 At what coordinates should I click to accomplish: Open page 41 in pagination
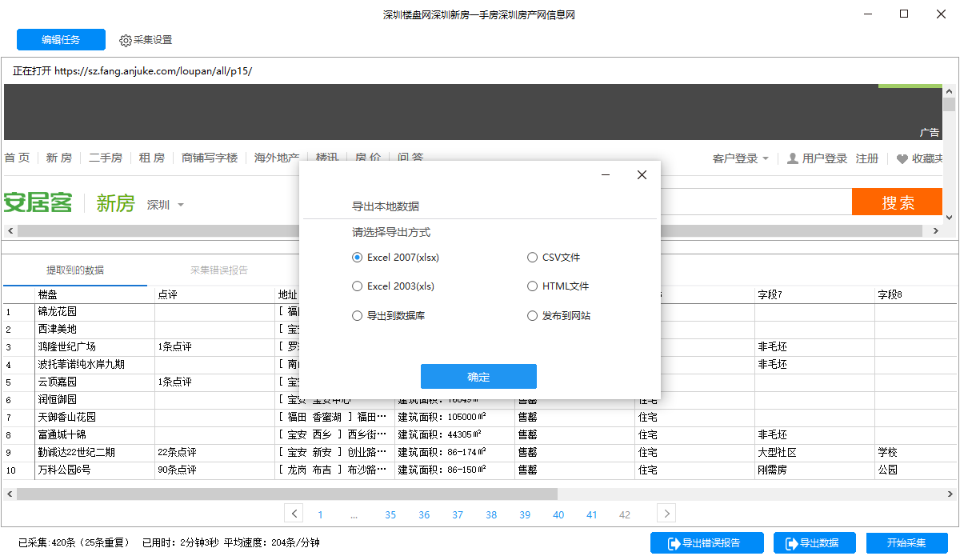click(x=592, y=515)
